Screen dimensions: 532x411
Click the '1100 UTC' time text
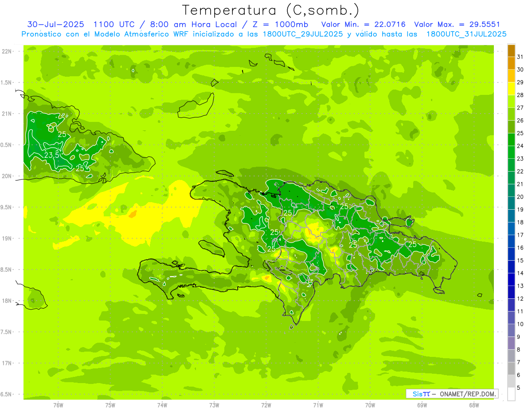(113, 24)
